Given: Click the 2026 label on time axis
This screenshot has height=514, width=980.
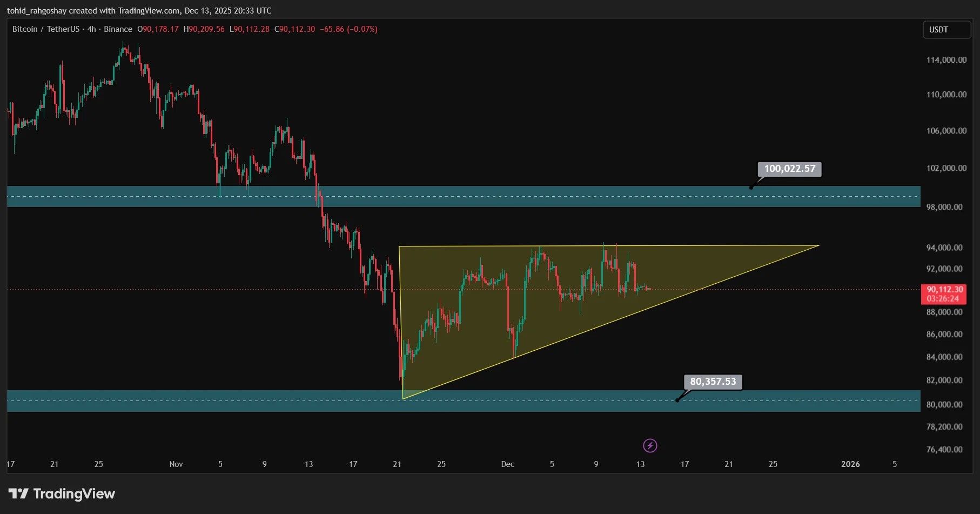Looking at the screenshot, I should (850, 464).
